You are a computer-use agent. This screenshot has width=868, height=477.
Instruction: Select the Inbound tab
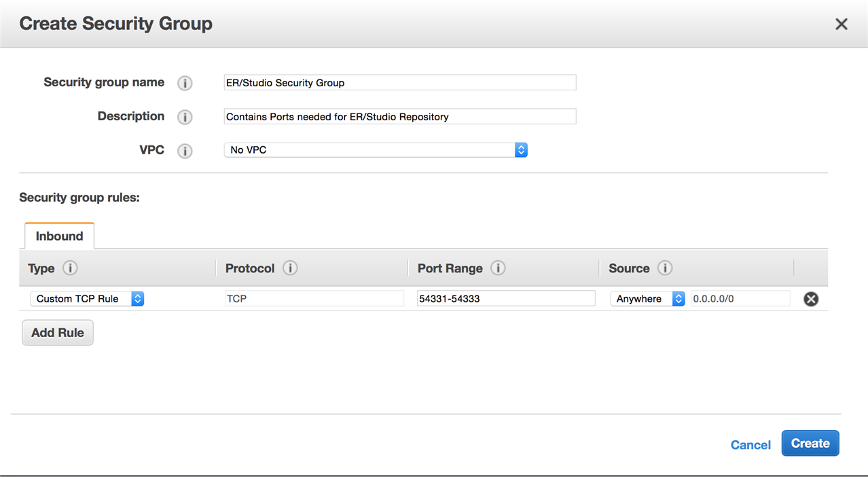(59, 236)
